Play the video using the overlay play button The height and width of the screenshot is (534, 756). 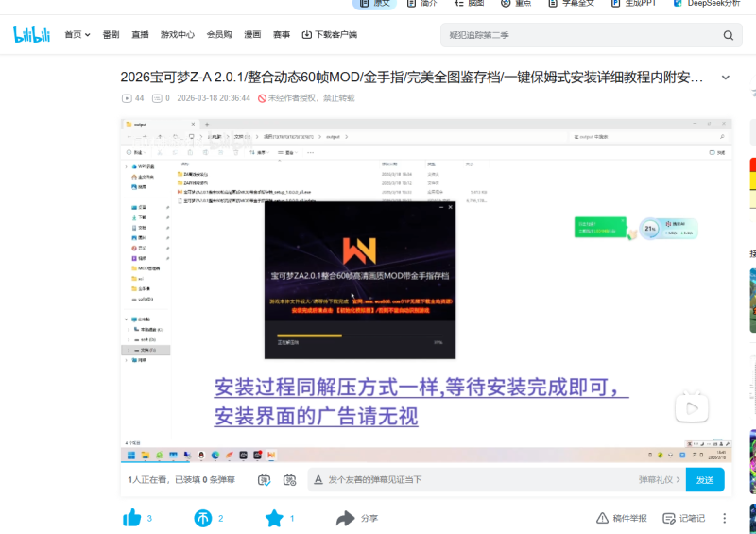(692, 408)
